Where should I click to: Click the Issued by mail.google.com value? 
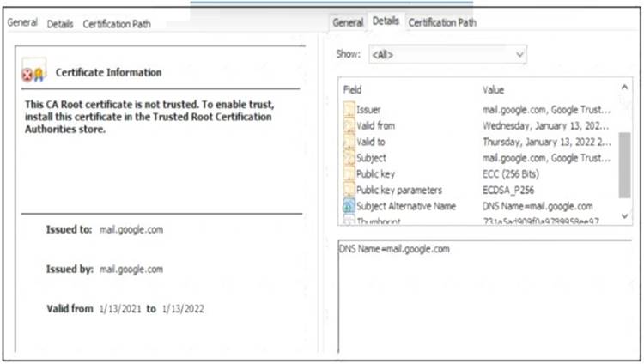[131, 269]
